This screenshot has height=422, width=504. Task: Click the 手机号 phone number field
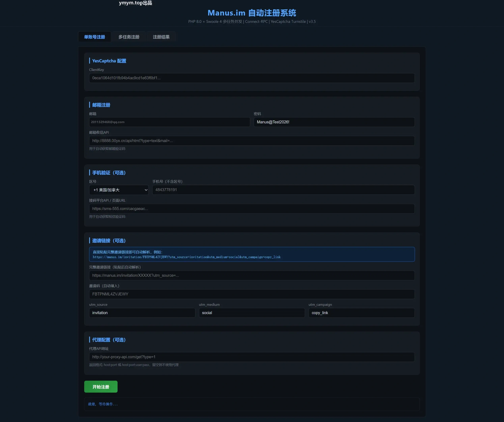[x=283, y=190]
